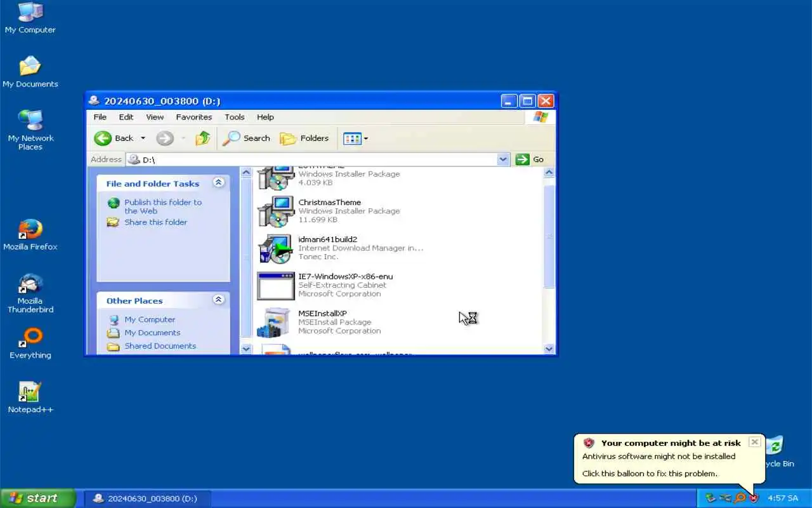This screenshot has height=508, width=812.
Task: Select the IE7-WindowsXP-x86-enu file icon
Action: pyautogui.click(x=275, y=285)
